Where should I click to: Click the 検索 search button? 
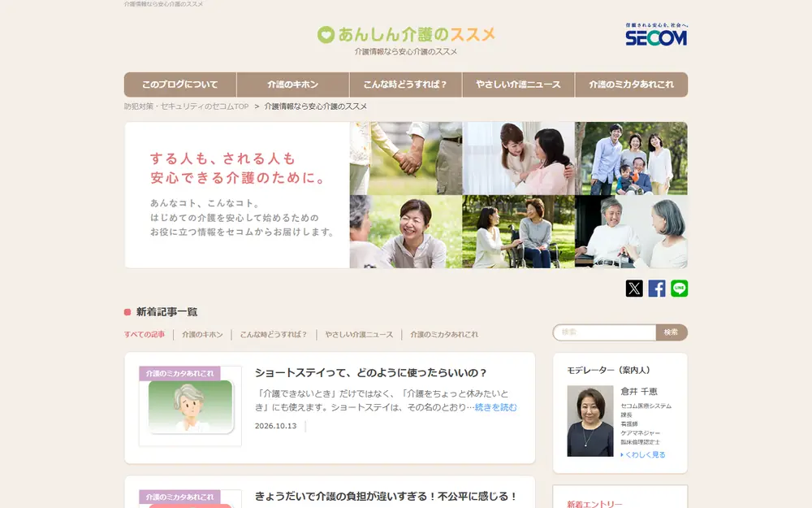click(x=672, y=332)
